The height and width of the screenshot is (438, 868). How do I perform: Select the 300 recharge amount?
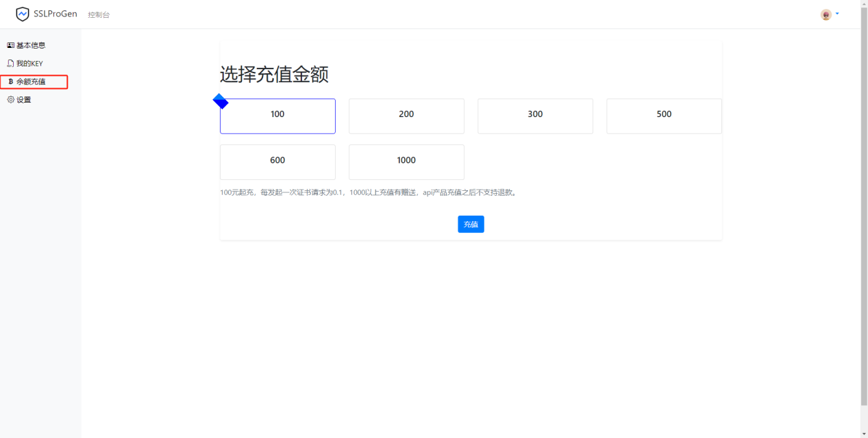pos(535,116)
